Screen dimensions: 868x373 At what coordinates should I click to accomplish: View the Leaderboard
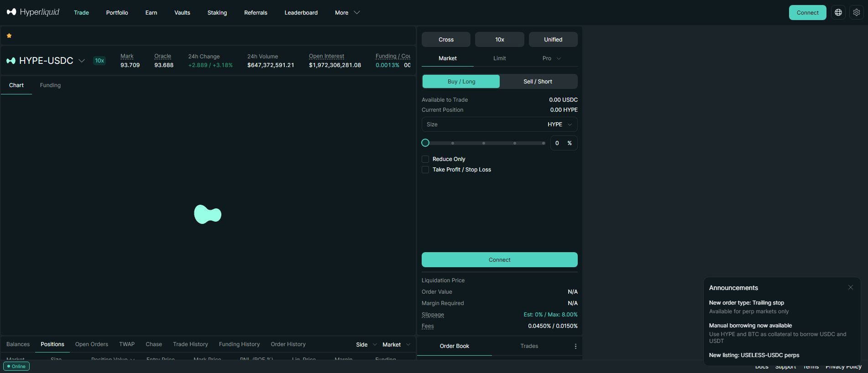(301, 13)
